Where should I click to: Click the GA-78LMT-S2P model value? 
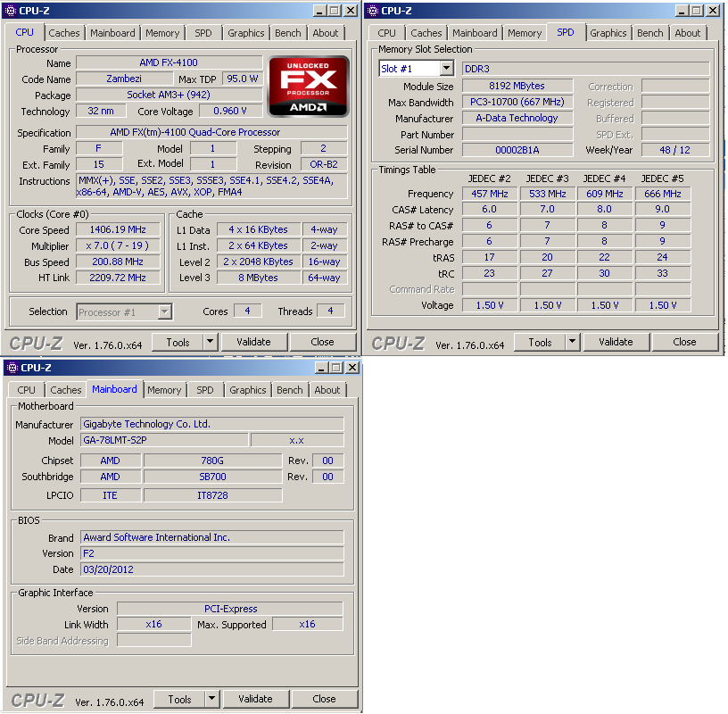click(x=164, y=440)
